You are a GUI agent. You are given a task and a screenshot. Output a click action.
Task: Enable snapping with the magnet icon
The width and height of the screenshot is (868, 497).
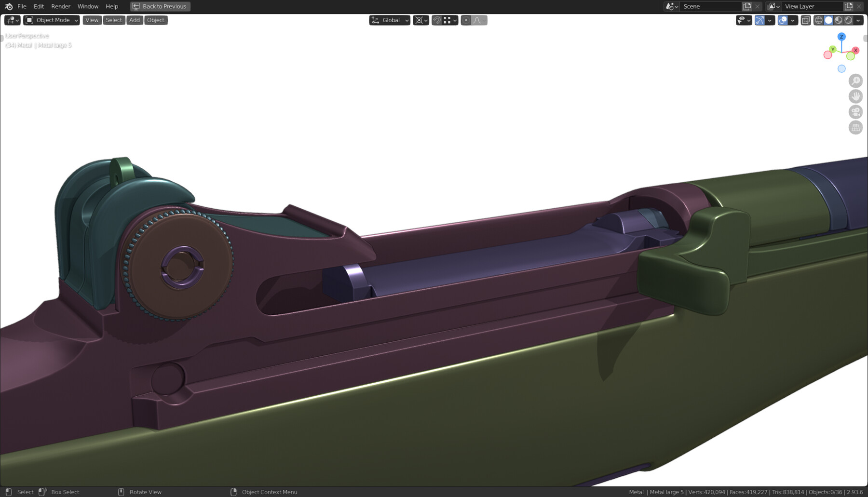pos(435,20)
